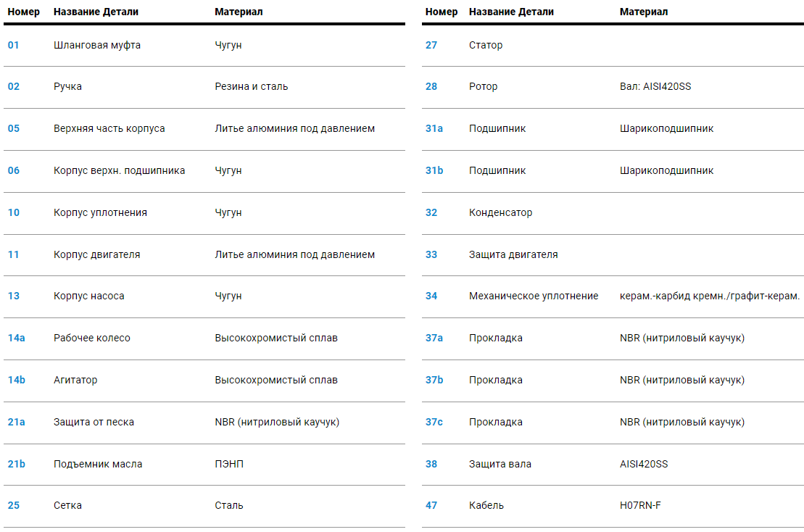Click the 'Шланговая муфта' part name cell
This screenshot has width=804, height=532.
(x=97, y=45)
